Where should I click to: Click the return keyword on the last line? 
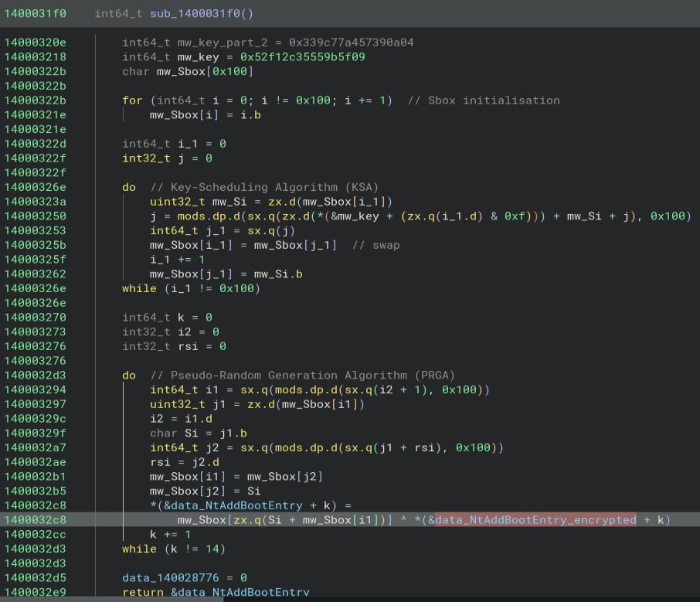coord(143,592)
